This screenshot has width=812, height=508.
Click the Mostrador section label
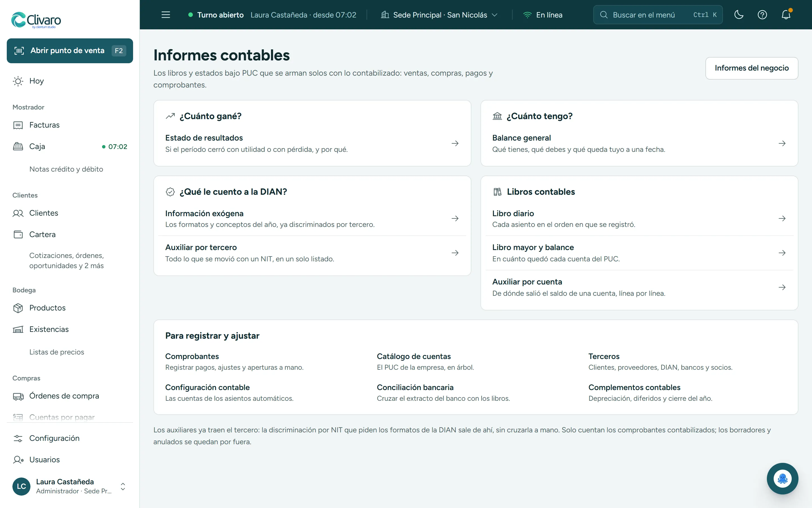tap(28, 107)
